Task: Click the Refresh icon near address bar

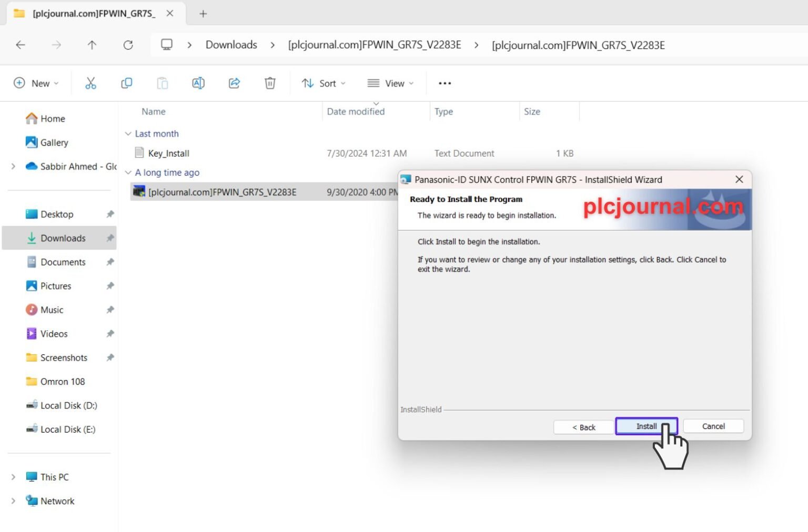Action: pos(128,45)
